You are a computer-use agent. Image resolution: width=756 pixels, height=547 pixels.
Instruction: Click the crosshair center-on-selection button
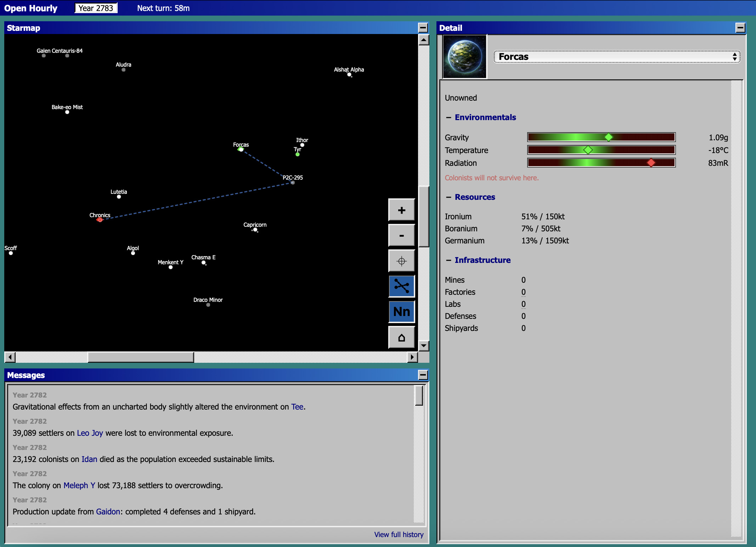tap(401, 261)
